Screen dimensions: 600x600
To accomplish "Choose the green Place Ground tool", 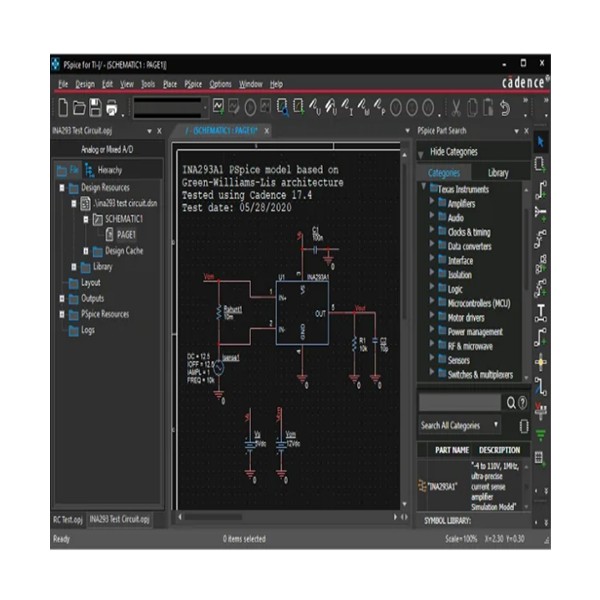I will pos(540,435).
